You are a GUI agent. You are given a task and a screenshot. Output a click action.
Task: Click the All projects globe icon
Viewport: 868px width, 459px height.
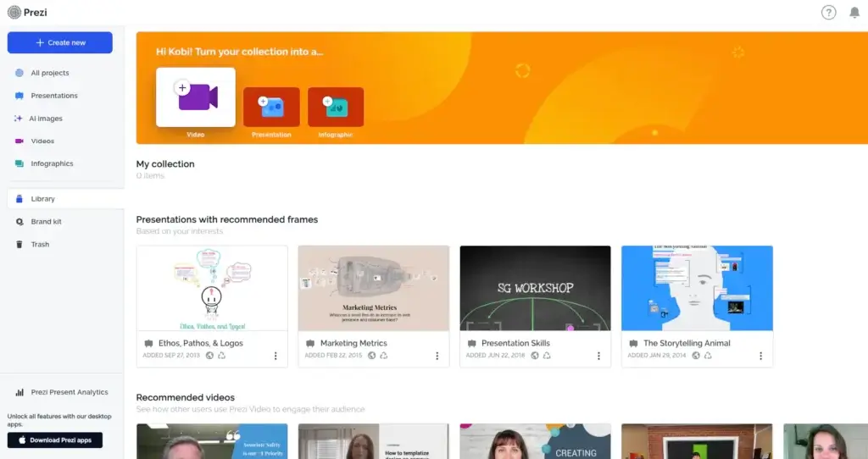(19, 73)
